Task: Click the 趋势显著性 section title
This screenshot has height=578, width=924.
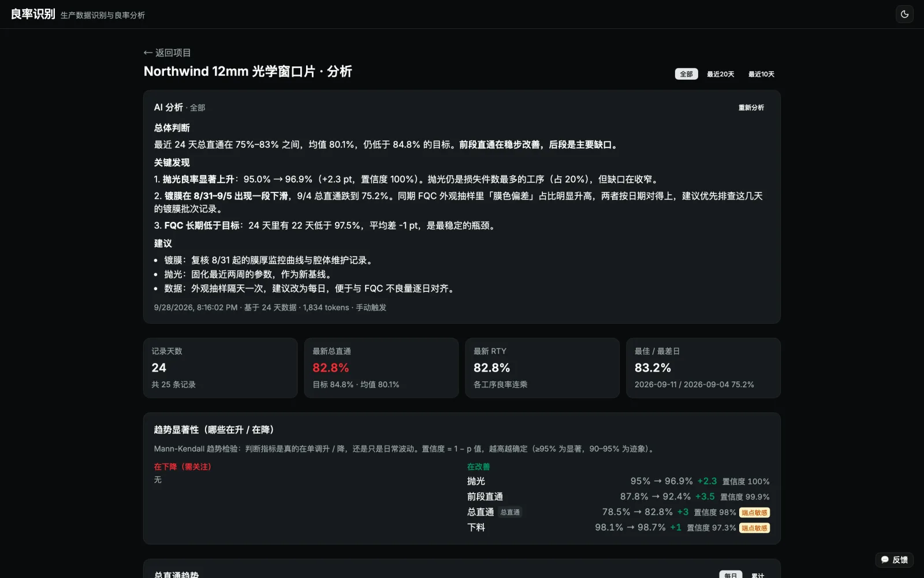Action: tap(214, 429)
